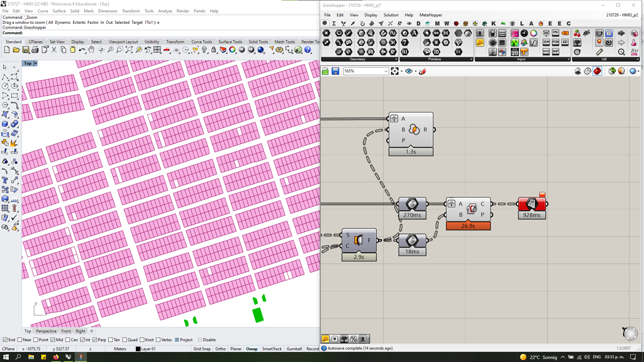Image resolution: width=644 pixels, height=362 pixels.
Task: Save the Grasshopper document with floppy icon
Action: pos(335,72)
